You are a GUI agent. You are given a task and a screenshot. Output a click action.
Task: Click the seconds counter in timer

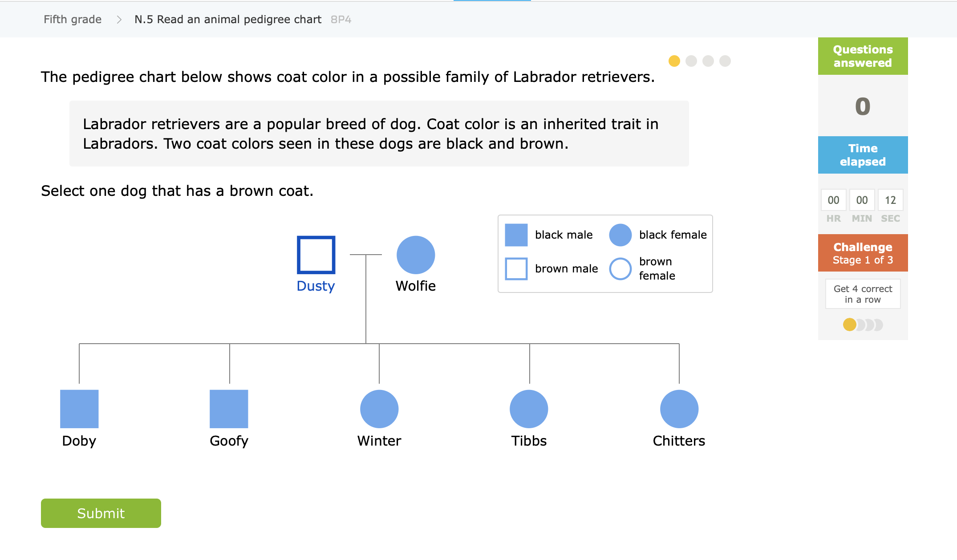click(x=890, y=200)
